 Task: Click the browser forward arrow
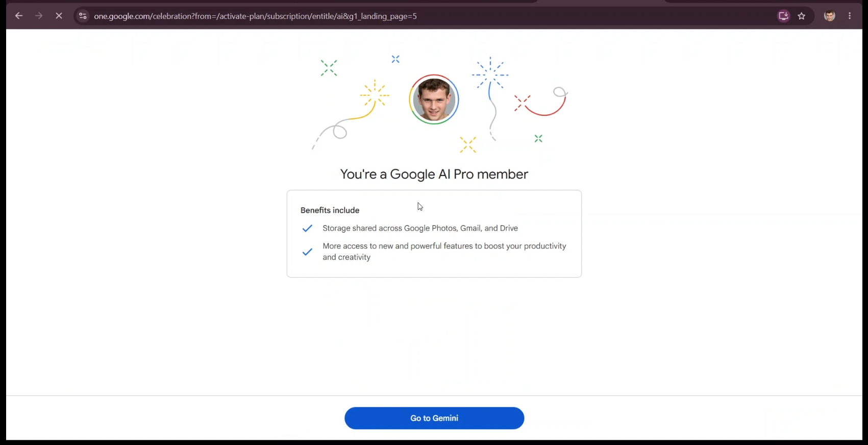[39, 16]
